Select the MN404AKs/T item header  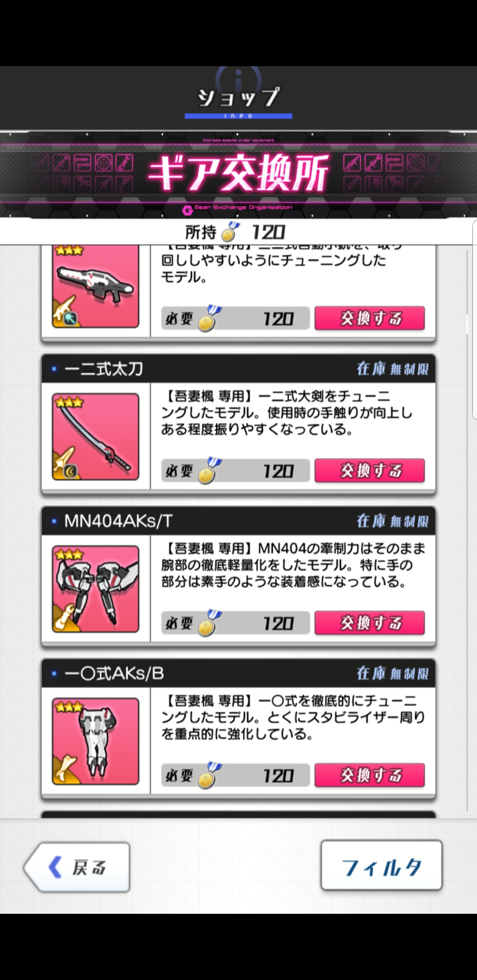click(238, 521)
